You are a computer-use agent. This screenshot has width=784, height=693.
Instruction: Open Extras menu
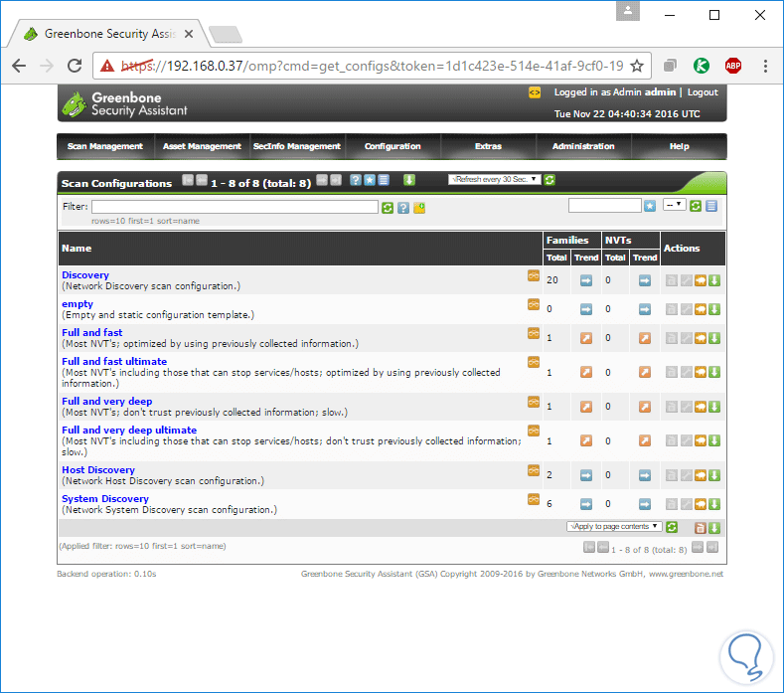[488, 146]
